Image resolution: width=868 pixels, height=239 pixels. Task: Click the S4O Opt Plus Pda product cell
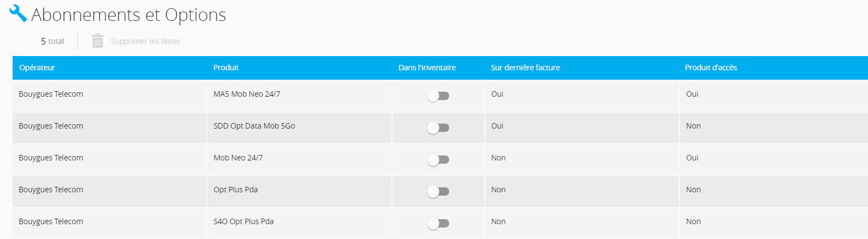(299, 223)
